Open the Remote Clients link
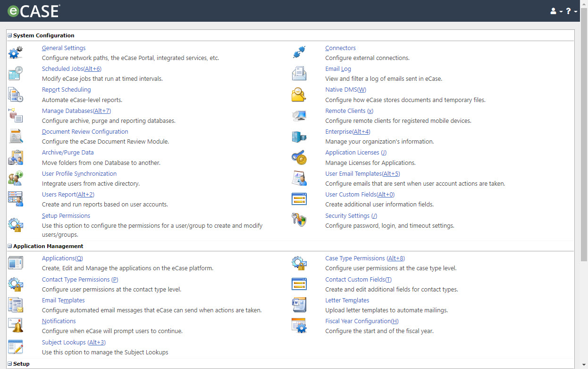This screenshot has width=588, height=369. [x=349, y=111]
